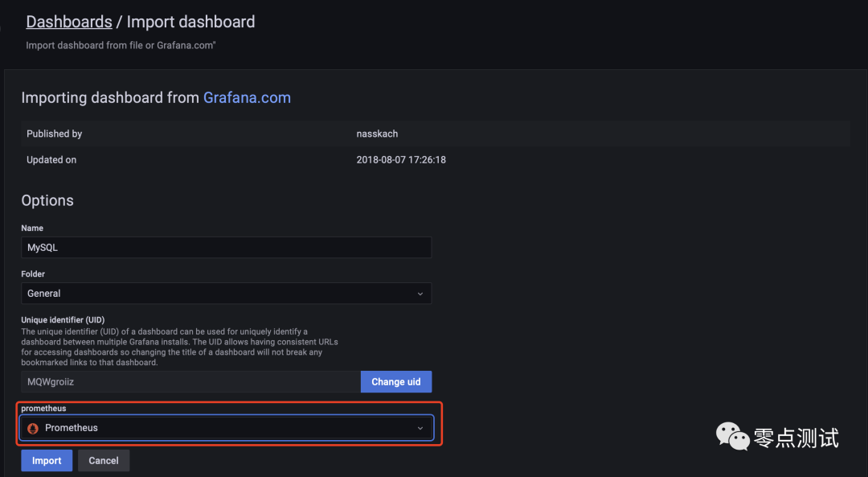Cancel the dashboard import
The image size is (868, 477).
tap(104, 460)
